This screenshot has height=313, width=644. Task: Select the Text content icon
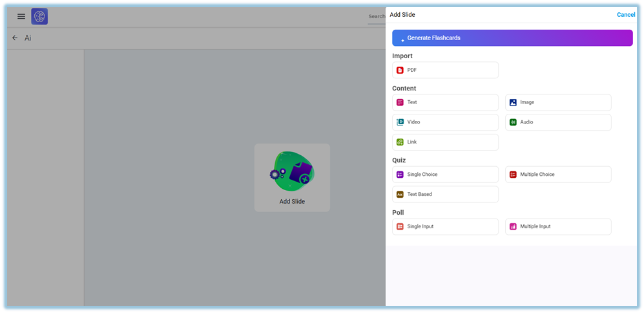(x=400, y=102)
